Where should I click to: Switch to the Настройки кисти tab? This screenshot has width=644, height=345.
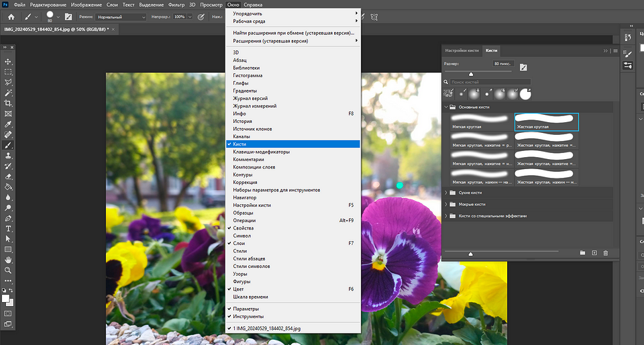(464, 50)
